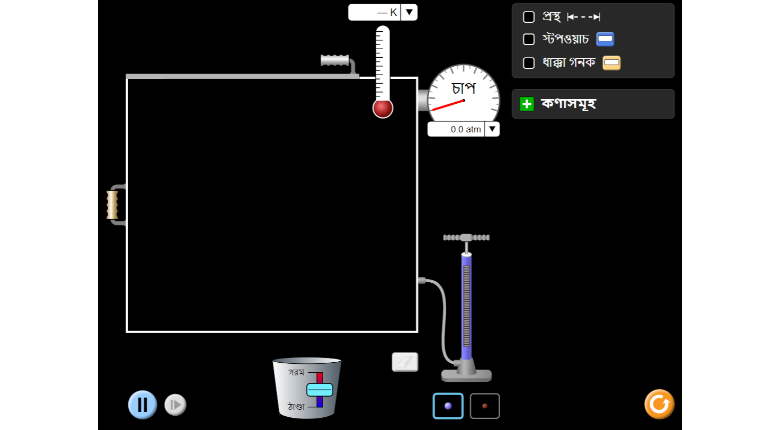780x430 pixels.
Task: Click the red thermometer bulb
Action: [383, 108]
